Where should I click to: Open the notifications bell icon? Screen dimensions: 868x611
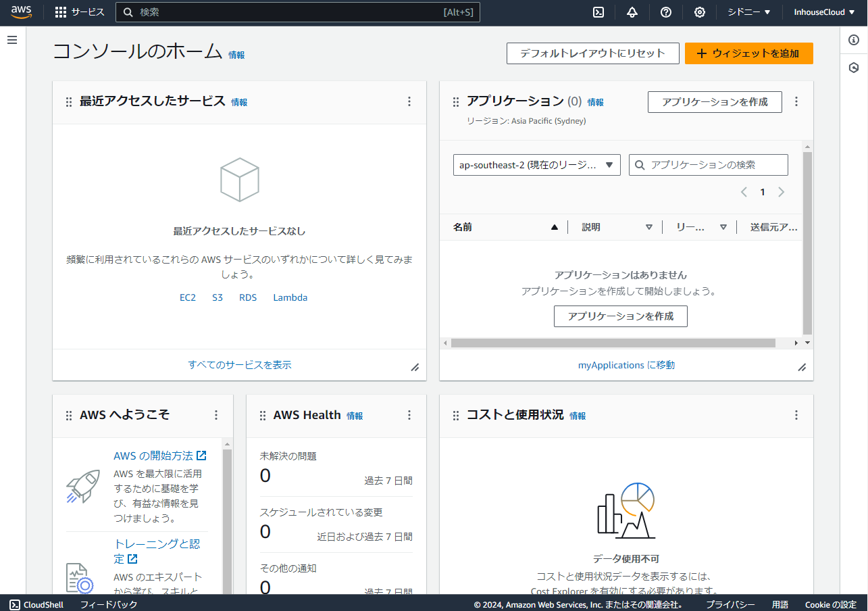pyautogui.click(x=632, y=12)
